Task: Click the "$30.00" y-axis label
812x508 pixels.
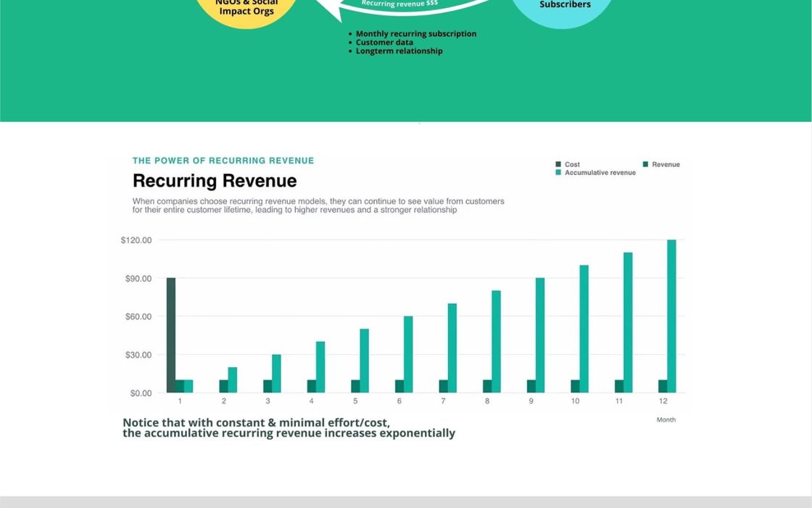Action: point(138,355)
